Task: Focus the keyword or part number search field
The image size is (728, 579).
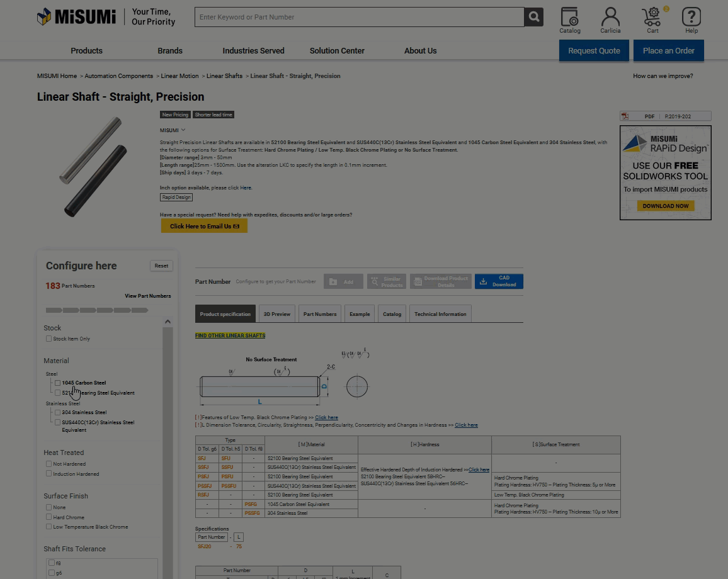Action: [360, 17]
